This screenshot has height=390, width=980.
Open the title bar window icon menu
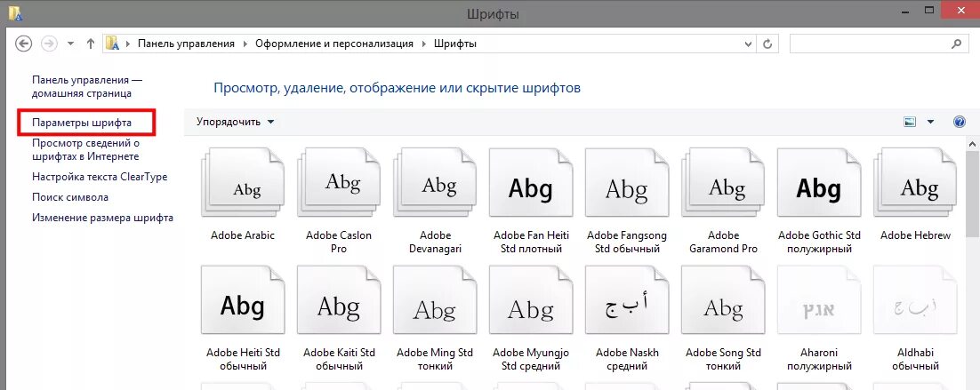click(16, 13)
